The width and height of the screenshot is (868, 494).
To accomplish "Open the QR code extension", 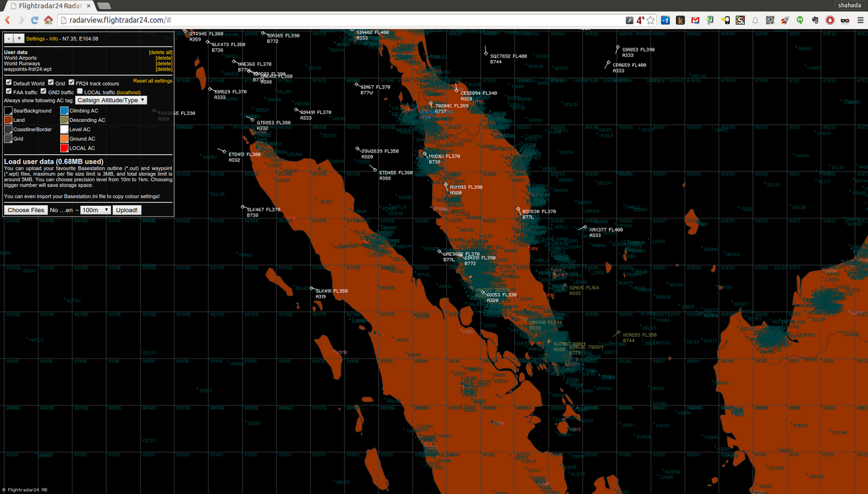I will click(x=770, y=20).
